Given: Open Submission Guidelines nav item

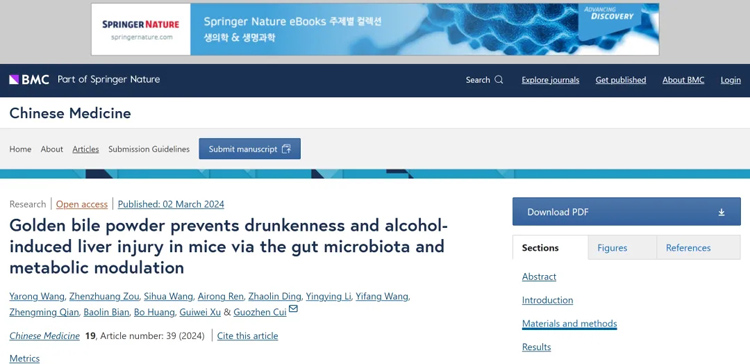Looking at the screenshot, I should (149, 149).
